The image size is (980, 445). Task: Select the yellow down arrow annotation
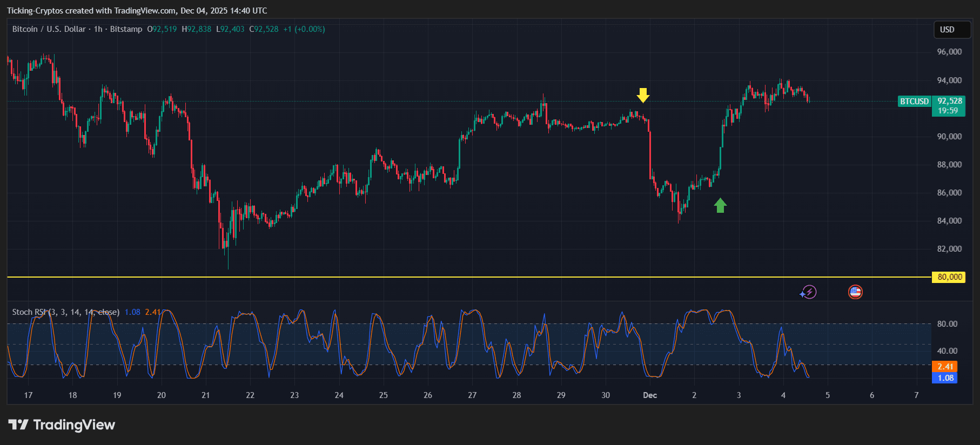pos(643,95)
